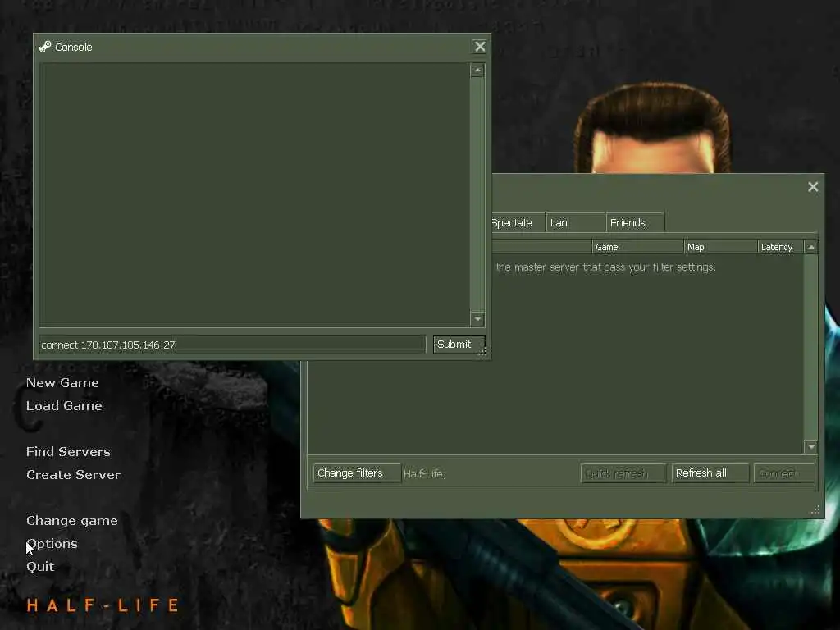
Task: Close the server browser window
Action: 813,186
